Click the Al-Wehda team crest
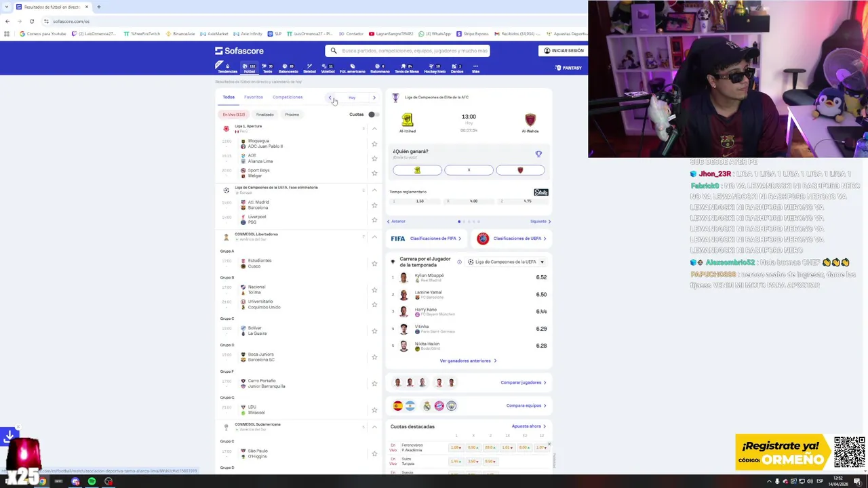Screen dimensions: 868x488 tap(530, 120)
